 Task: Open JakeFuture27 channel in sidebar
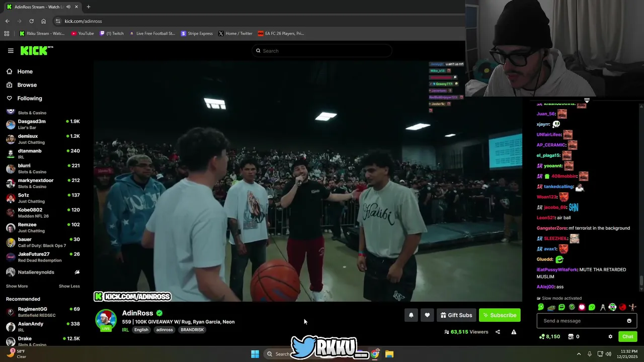click(43, 257)
